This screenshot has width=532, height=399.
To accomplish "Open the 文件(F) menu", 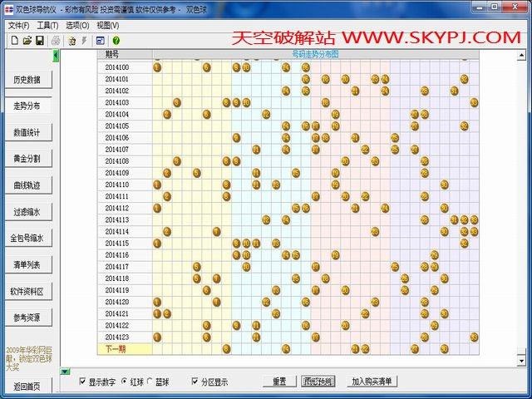I will pyautogui.click(x=18, y=26).
